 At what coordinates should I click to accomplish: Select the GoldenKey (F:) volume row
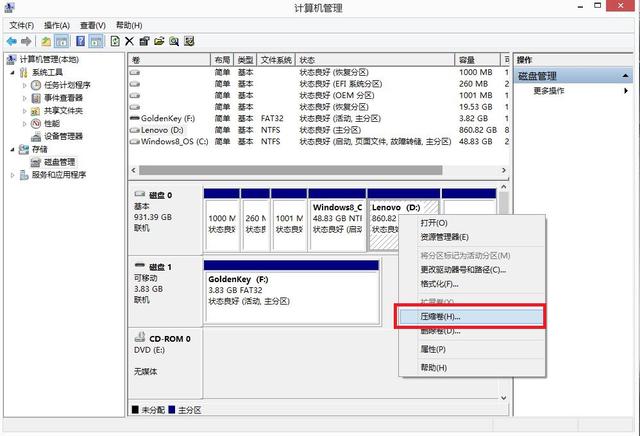click(319, 118)
